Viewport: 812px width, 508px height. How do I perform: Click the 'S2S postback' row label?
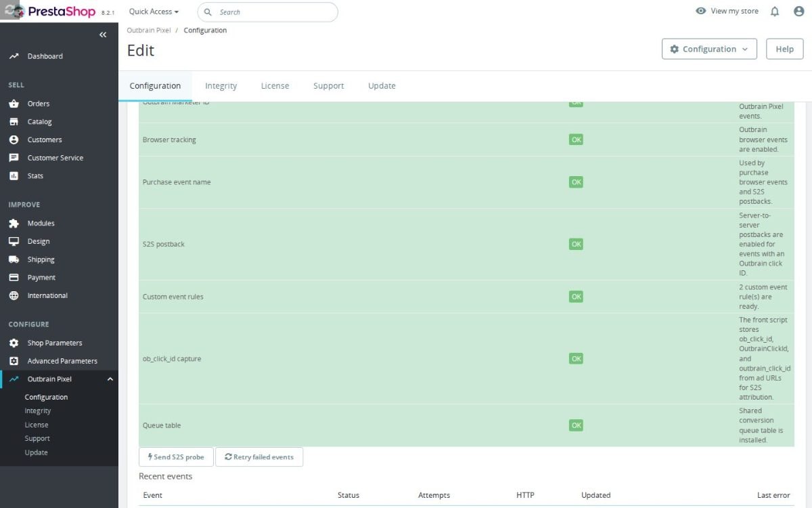coord(164,244)
